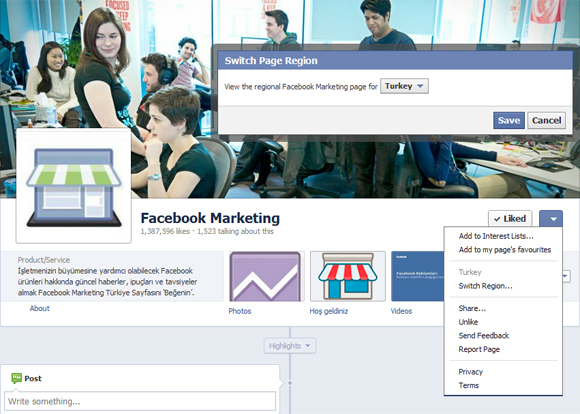
Task: Choose Add to Interest Lists
Action: coord(496,236)
